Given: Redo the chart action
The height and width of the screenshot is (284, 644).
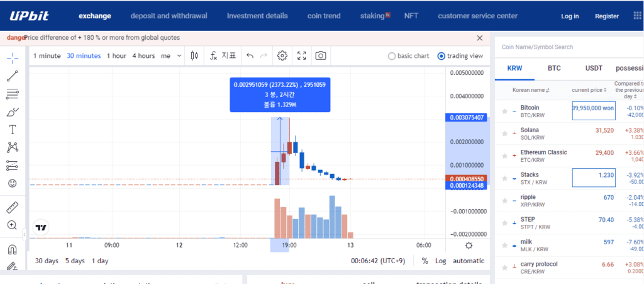Looking at the screenshot, I should [264, 56].
